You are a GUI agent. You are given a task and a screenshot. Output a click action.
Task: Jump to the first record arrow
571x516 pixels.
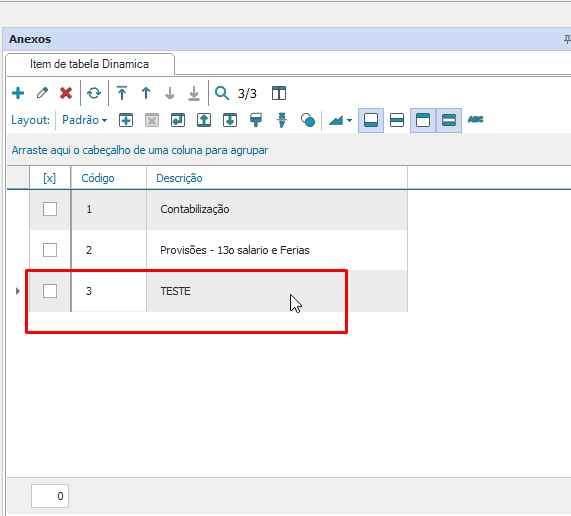click(x=122, y=93)
